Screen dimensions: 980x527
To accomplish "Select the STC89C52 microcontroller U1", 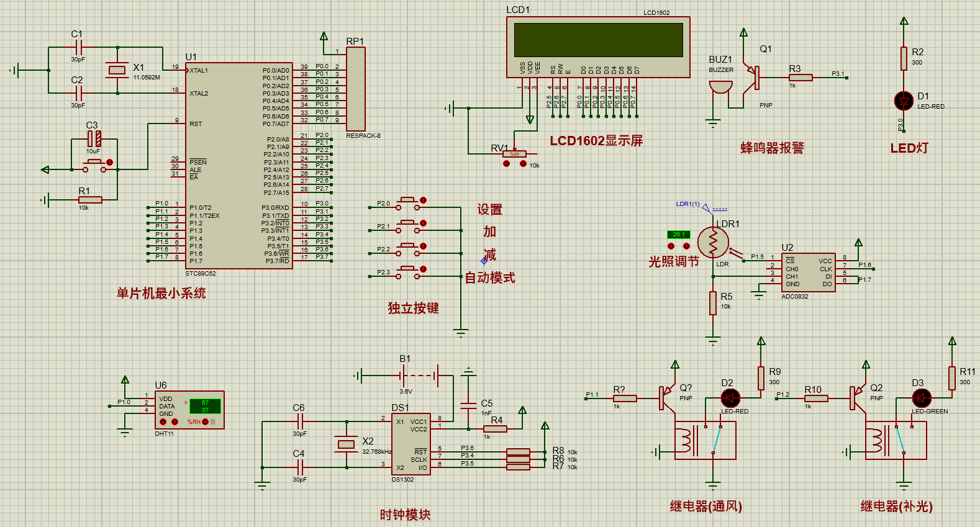I will tap(240, 165).
